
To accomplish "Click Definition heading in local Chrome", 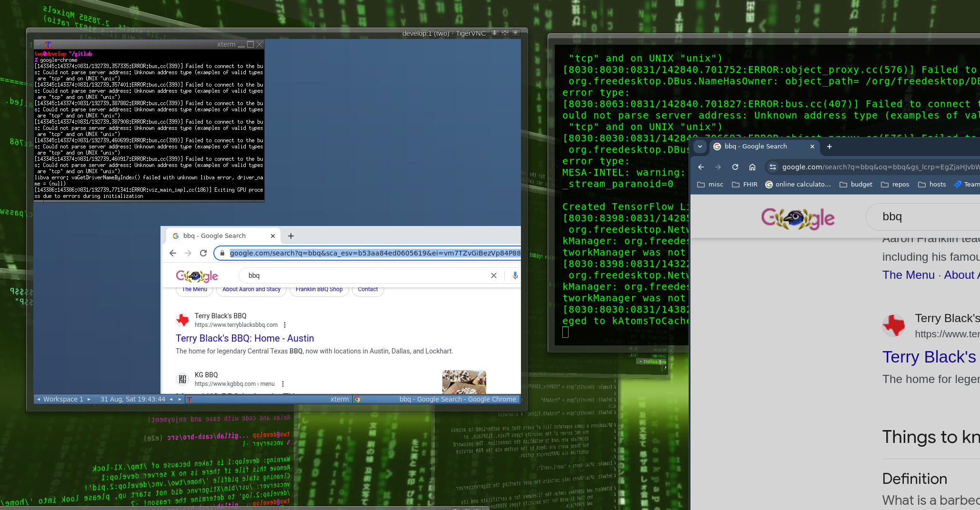I will pos(914,479).
